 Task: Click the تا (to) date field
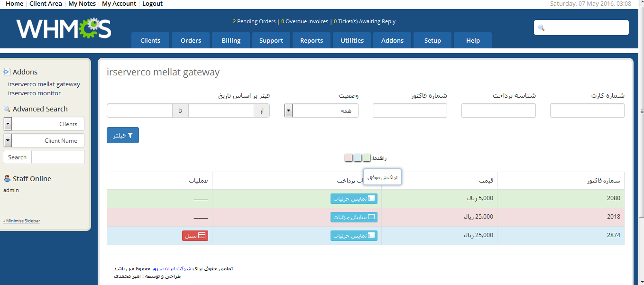point(139,110)
